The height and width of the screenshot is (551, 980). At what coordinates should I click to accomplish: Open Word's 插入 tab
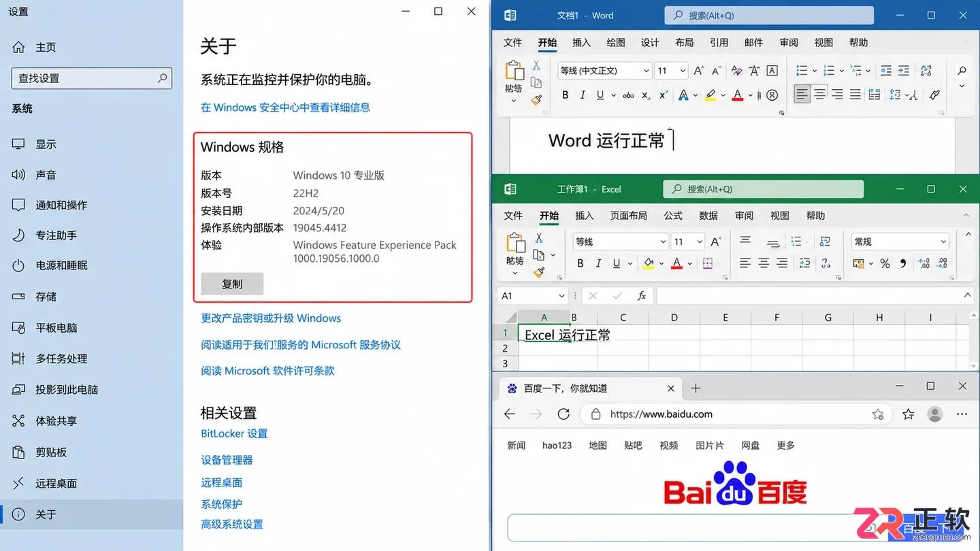pyautogui.click(x=581, y=42)
